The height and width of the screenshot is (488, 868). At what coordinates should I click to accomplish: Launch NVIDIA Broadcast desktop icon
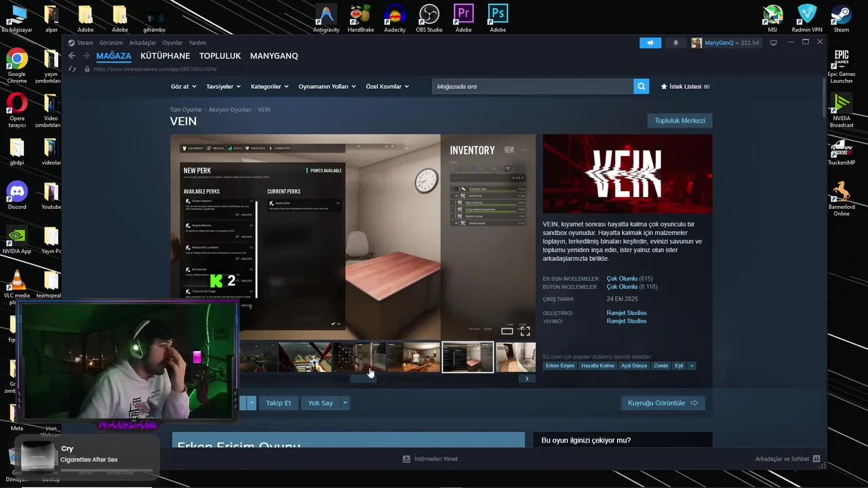tap(842, 110)
